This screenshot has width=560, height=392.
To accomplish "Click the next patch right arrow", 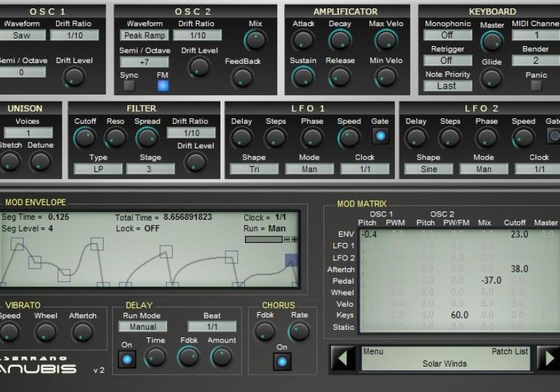I will 549,358.
